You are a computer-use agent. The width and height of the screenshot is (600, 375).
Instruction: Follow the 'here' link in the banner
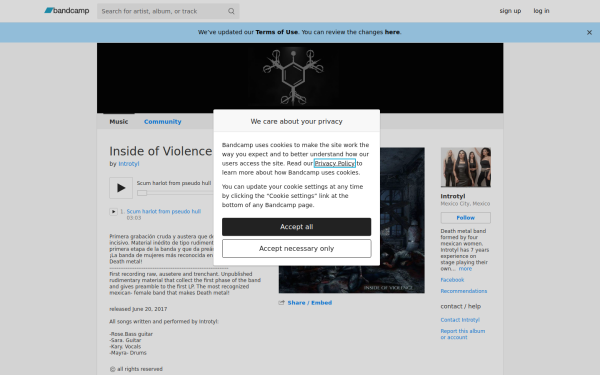pyautogui.click(x=392, y=32)
